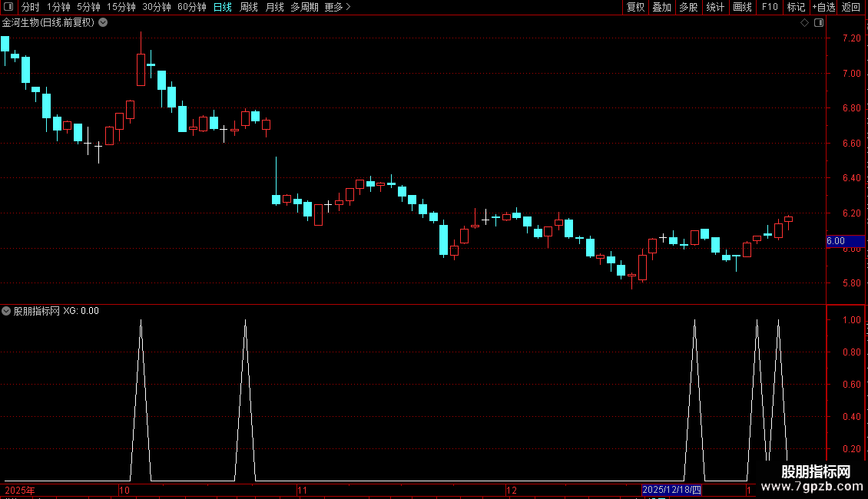This screenshot has height=499, width=868.
Task: Switch to 分时 chart view
Action: [31, 7]
